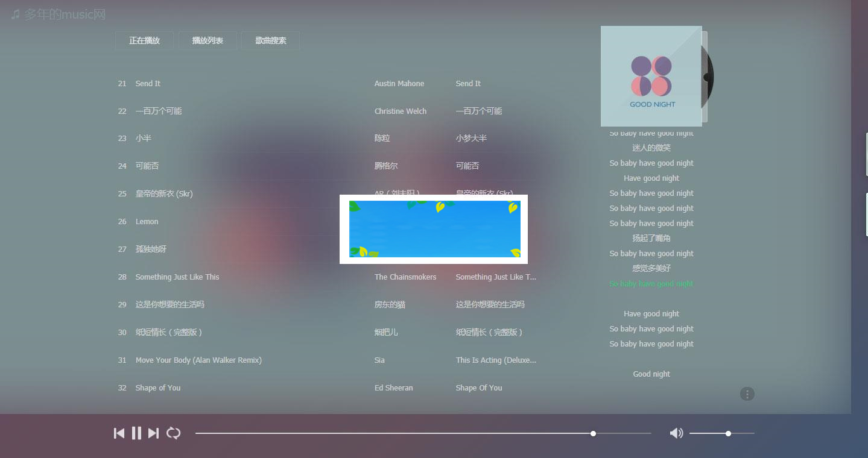Seek within the song progress bar
Screen dimensions: 868x458
pyautogui.click(x=422, y=433)
